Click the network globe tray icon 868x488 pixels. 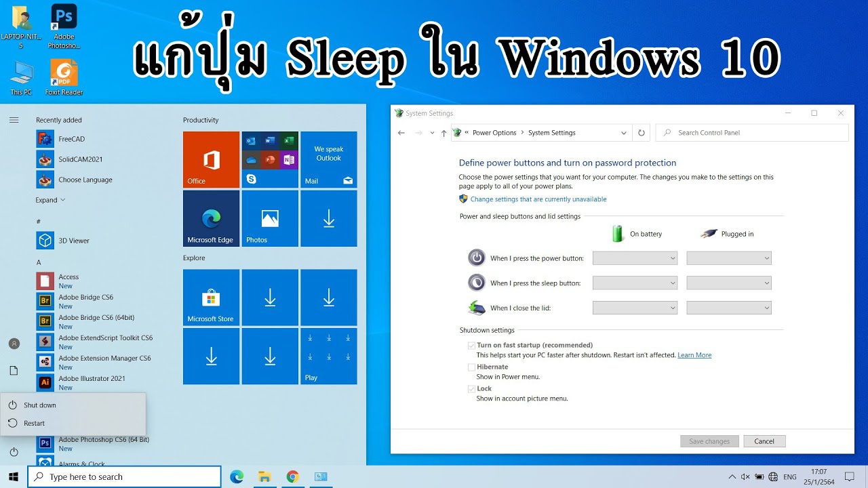(x=773, y=477)
